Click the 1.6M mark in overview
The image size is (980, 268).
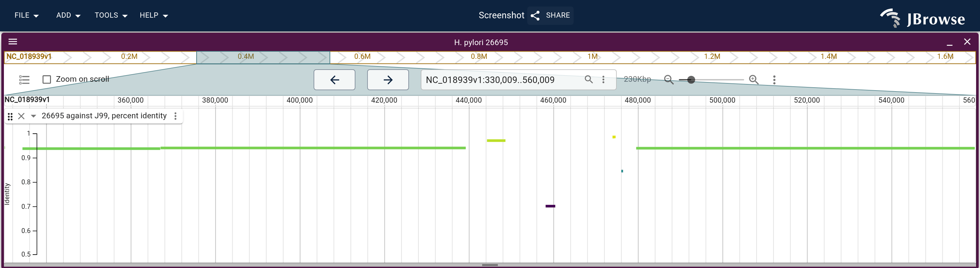pos(945,57)
